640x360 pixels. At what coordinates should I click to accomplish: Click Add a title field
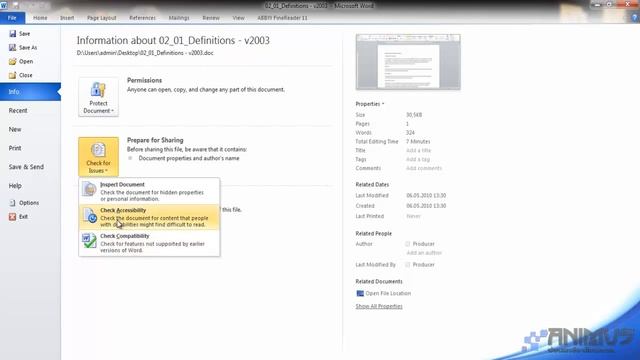(x=418, y=151)
